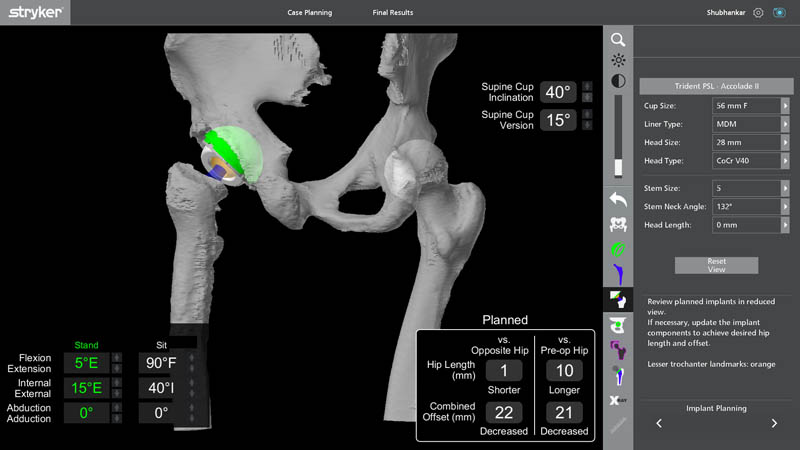Click the Stryker logo

tap(35, 12)
